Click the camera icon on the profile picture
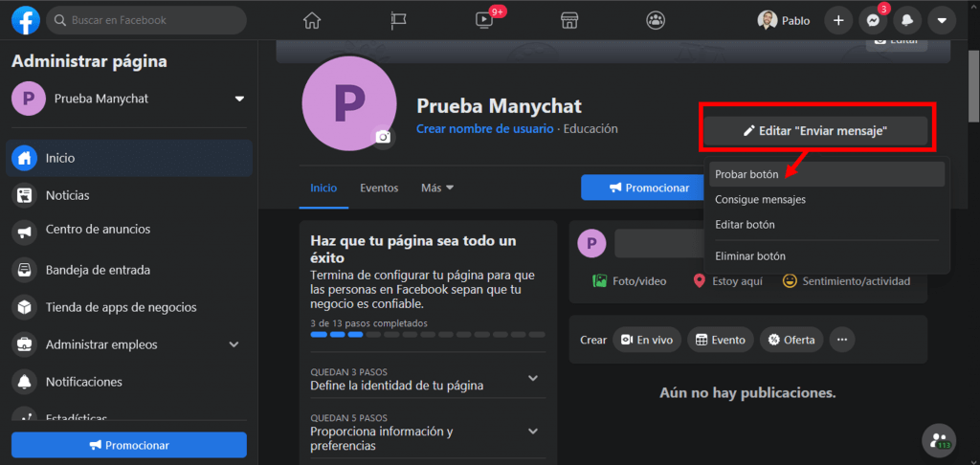 pos(383,137)
